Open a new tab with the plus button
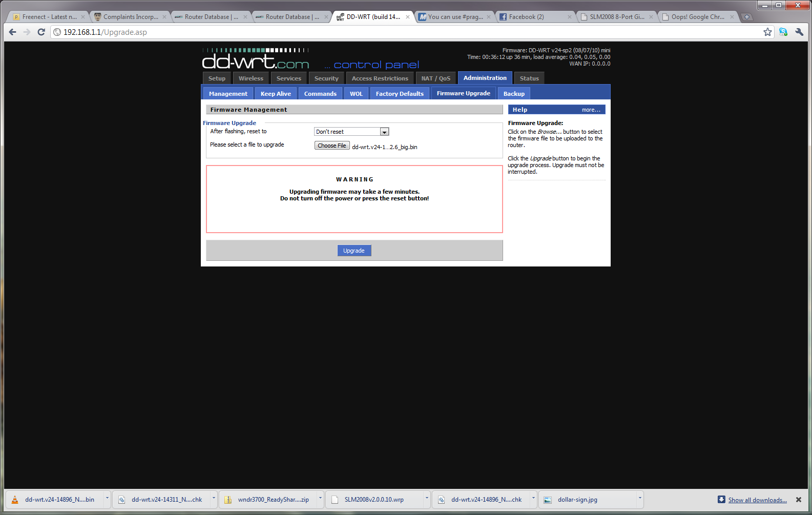Screen dimensions: 812x515 point(747,17)
